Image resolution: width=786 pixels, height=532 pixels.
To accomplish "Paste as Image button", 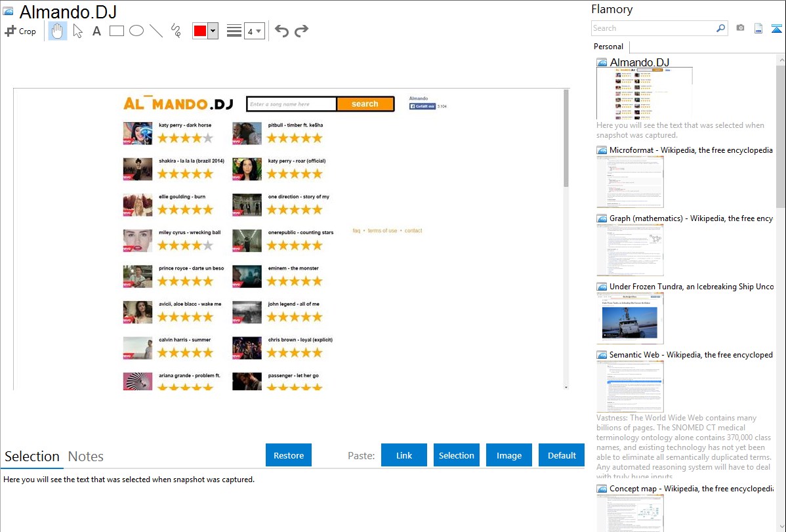I will 508,455.
